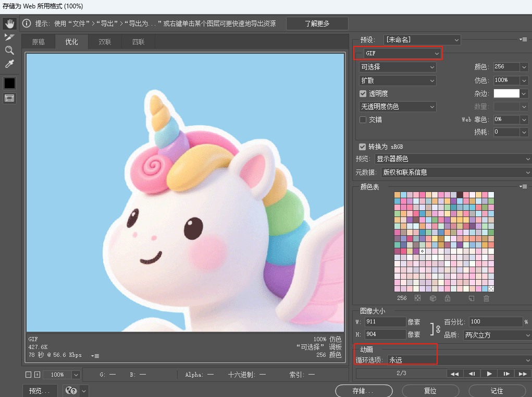Switch to the 优化 tab
This screenshot has width=532, height=397.
pyautogui.click(x=71, y=42)
